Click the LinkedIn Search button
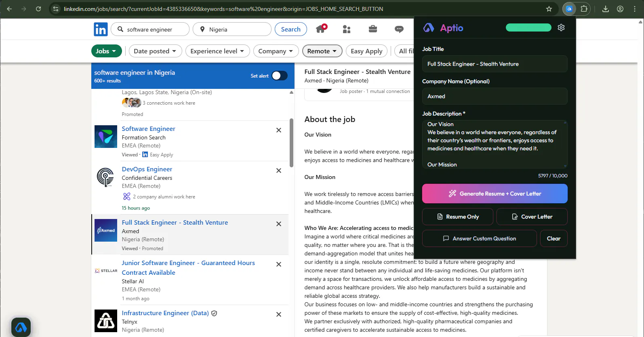The image size is (644, 337). click(291, 29)
